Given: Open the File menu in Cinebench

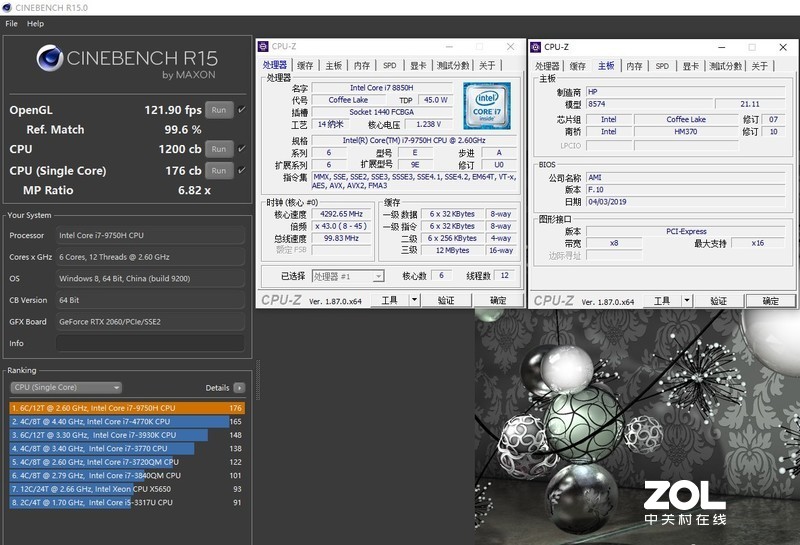Looking at the screenshot, I should click(11, 23).
